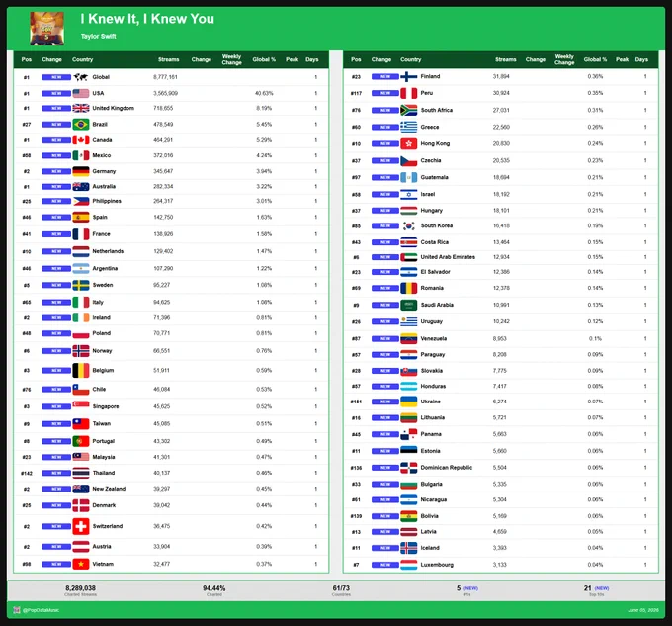The width and height of the screenshot is (672, 626).
Task: Click the Luxembourg position #7
Action: (x=356, y=565)
